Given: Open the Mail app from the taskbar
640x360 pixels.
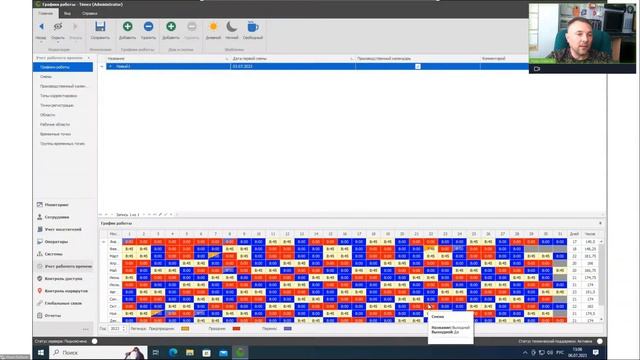Looking at the screenshot, I should [223, 353].
